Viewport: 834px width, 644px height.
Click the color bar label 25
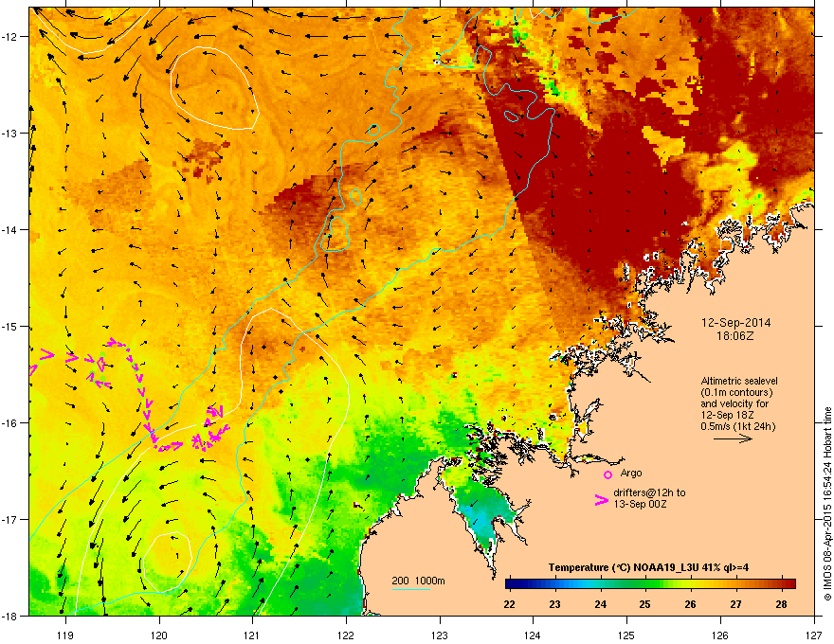click(x=645, y=604)
